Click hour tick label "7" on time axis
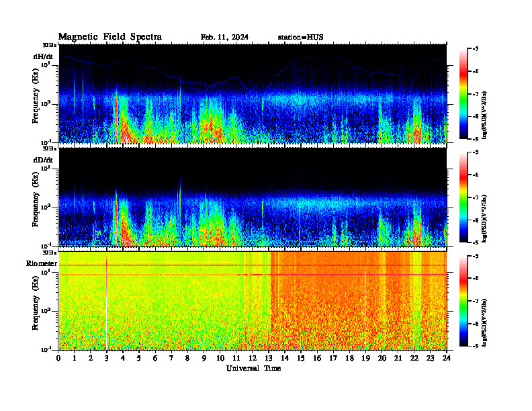Viewport: 532px width, 411px height. [171, 359]
